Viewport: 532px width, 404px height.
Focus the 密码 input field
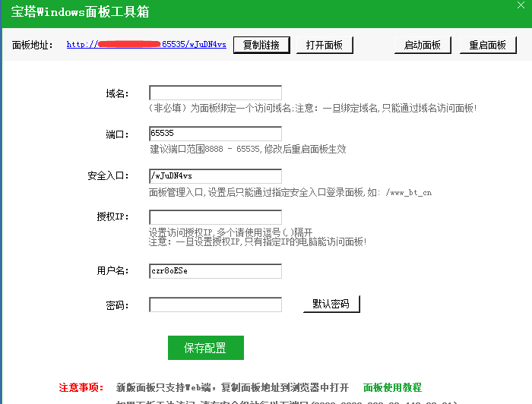(215, 305)
